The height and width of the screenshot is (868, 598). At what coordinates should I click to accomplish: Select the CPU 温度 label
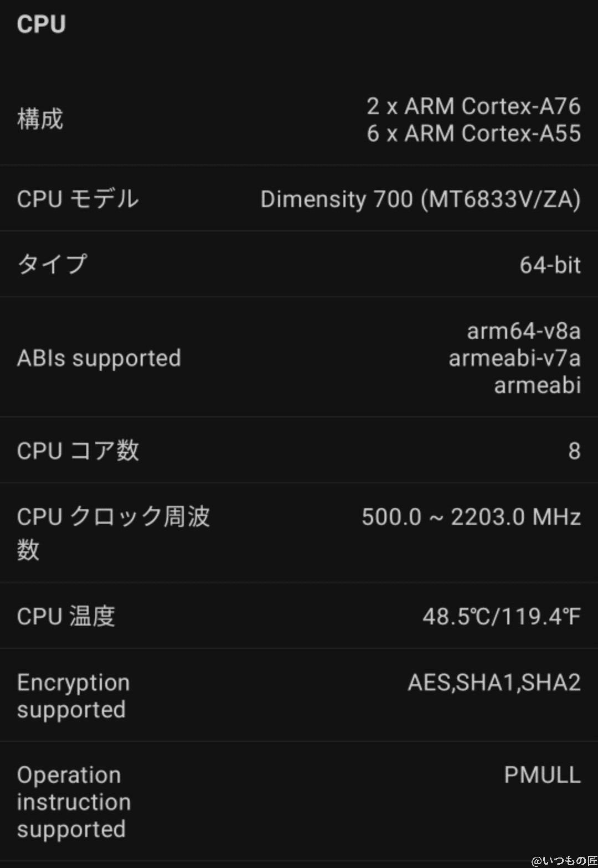66,616
